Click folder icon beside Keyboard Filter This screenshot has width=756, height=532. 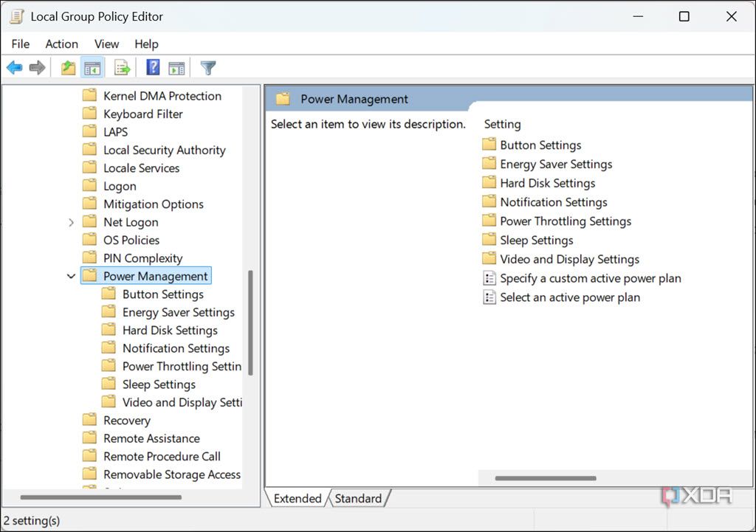[x=89, y=113]
